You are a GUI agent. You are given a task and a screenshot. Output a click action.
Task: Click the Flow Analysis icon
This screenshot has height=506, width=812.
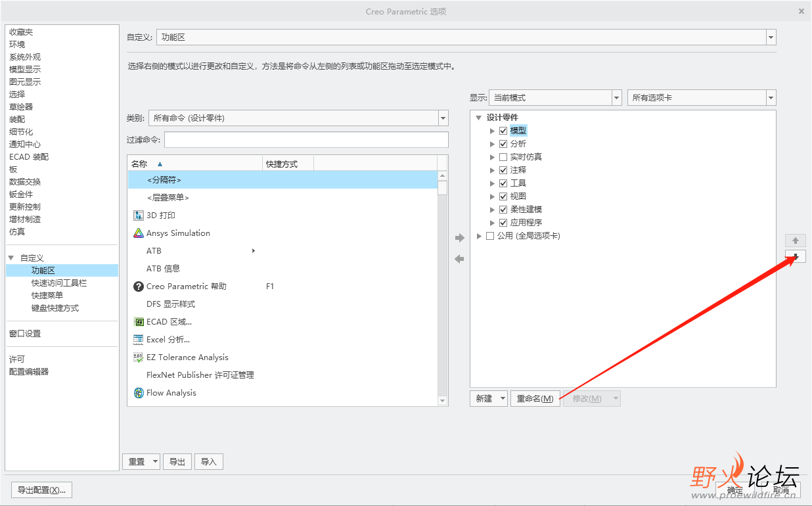coord(139,392)
